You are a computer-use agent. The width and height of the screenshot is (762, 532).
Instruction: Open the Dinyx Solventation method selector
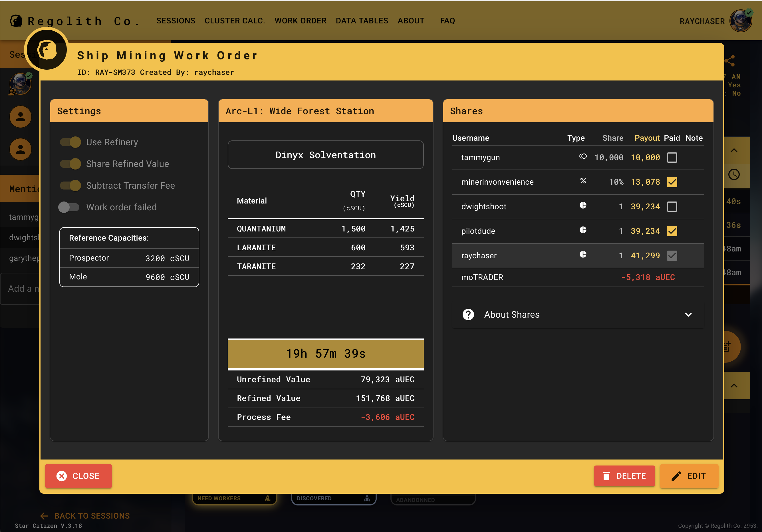[326, 155]
